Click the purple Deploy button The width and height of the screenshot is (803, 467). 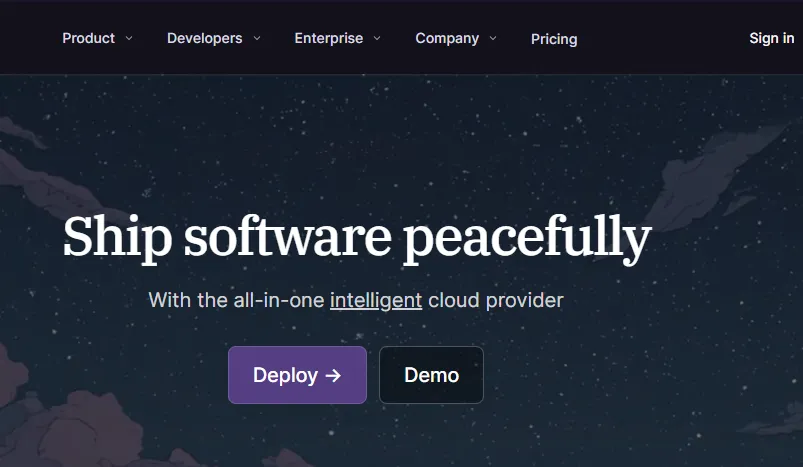298,375
